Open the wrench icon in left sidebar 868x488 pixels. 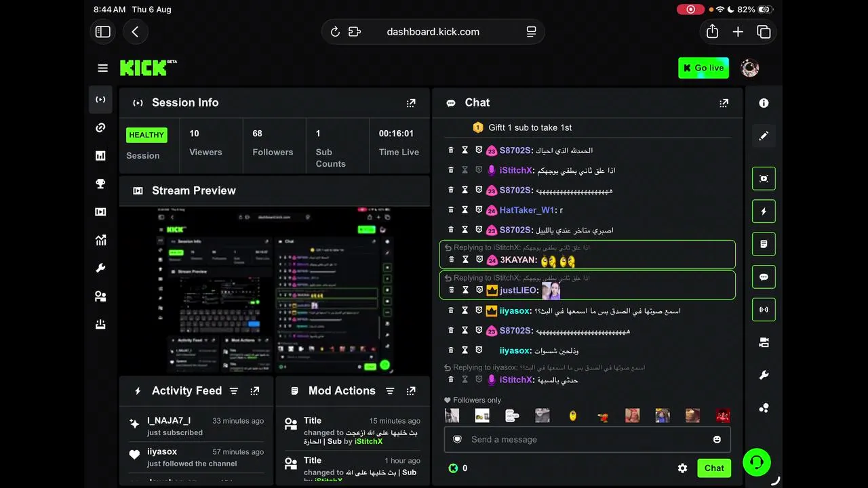100,268
